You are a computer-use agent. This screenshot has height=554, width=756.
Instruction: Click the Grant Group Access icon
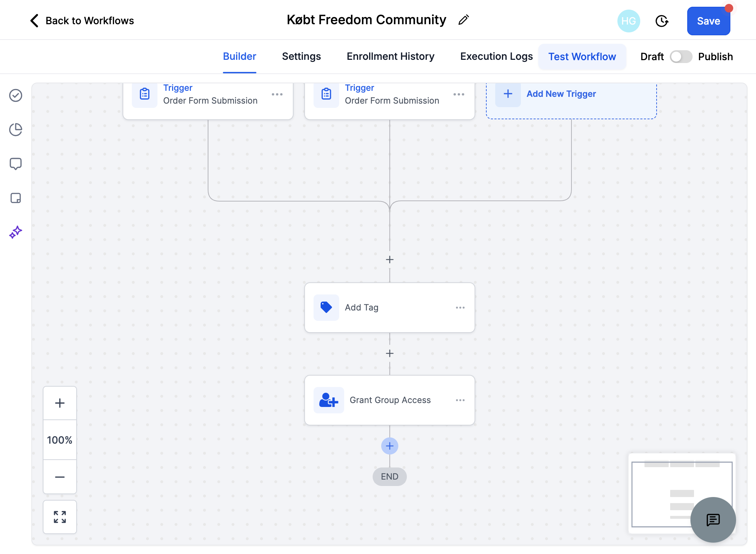329,400
